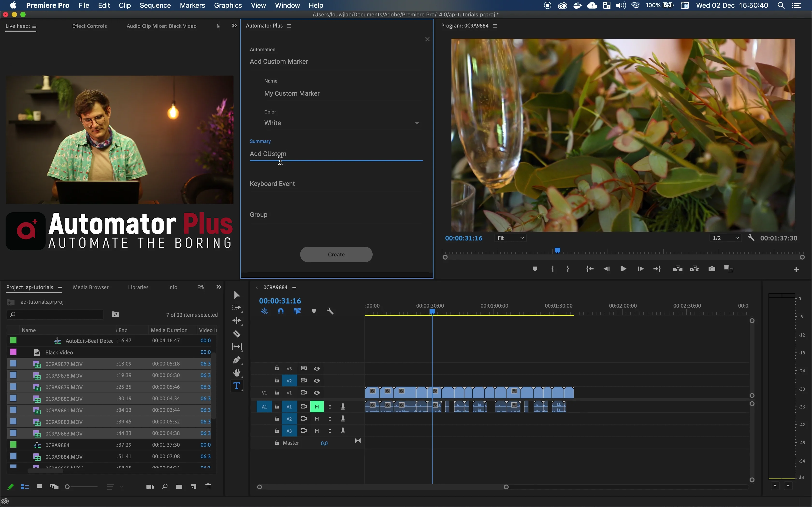Mute the A1 audio track
Viewport: 812px width, 507px height.
316,406
